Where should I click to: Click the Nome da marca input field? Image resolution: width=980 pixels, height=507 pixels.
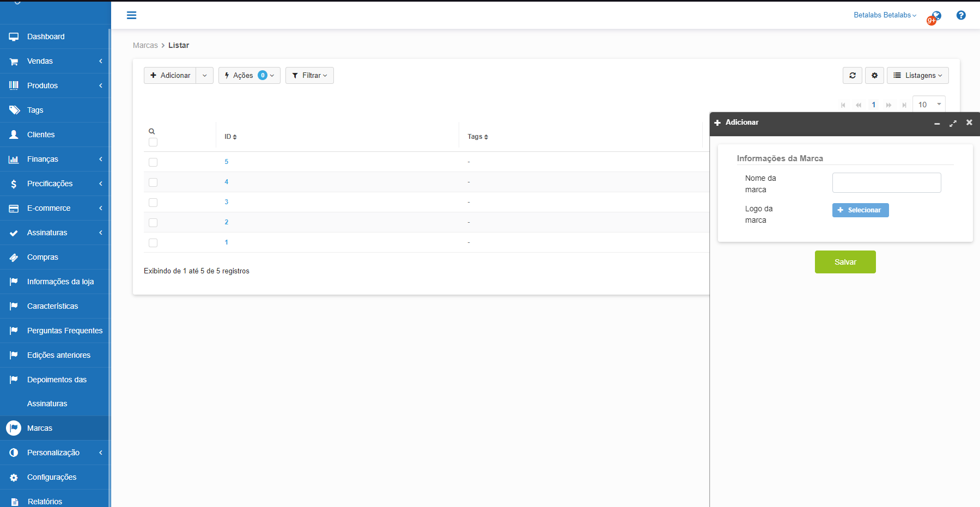(886, 183)
